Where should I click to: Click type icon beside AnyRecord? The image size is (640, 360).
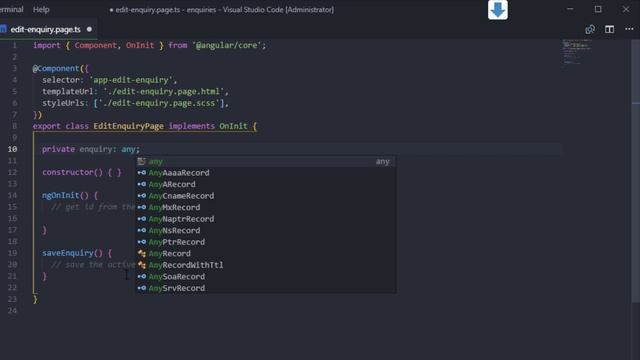pyautogui.click(x=142, y=253)
